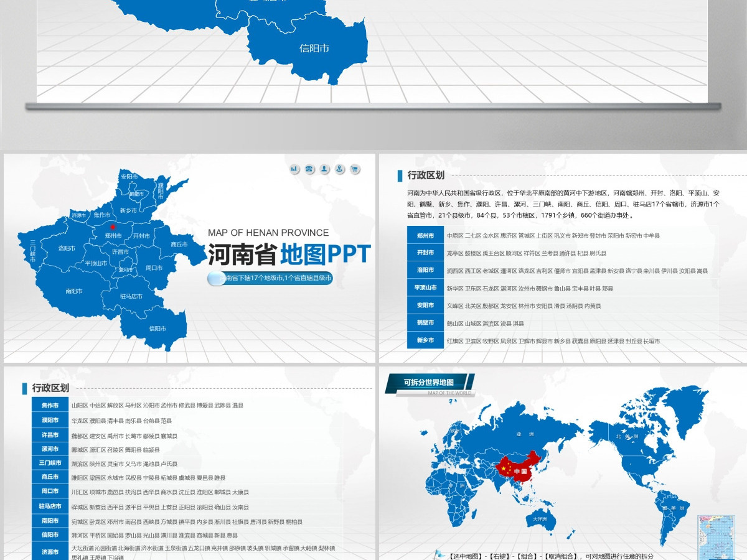Click the glass sphere on the subtitle pill
Screen dimensions: 747x560
coord(216,279)
